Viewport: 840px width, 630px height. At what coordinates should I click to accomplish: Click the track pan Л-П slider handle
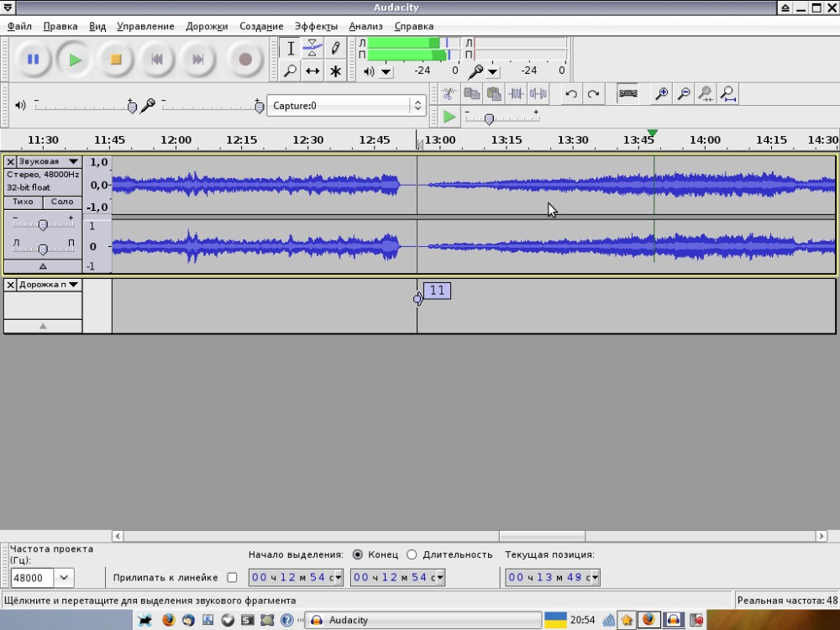(x=43, y=249)
